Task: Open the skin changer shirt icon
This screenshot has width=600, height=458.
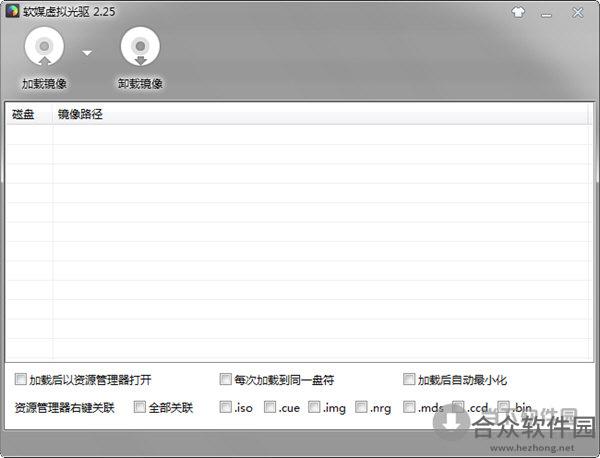Action: [518, 12]
